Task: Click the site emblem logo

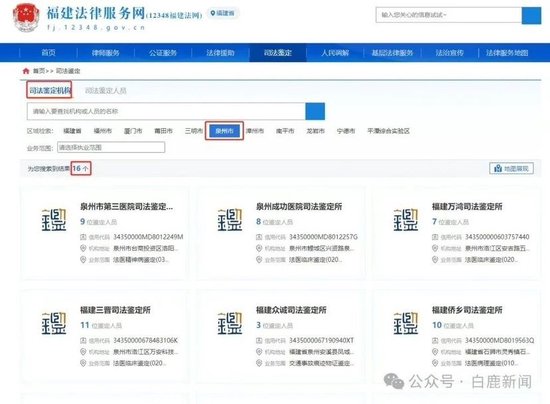Action: [26, 17]
